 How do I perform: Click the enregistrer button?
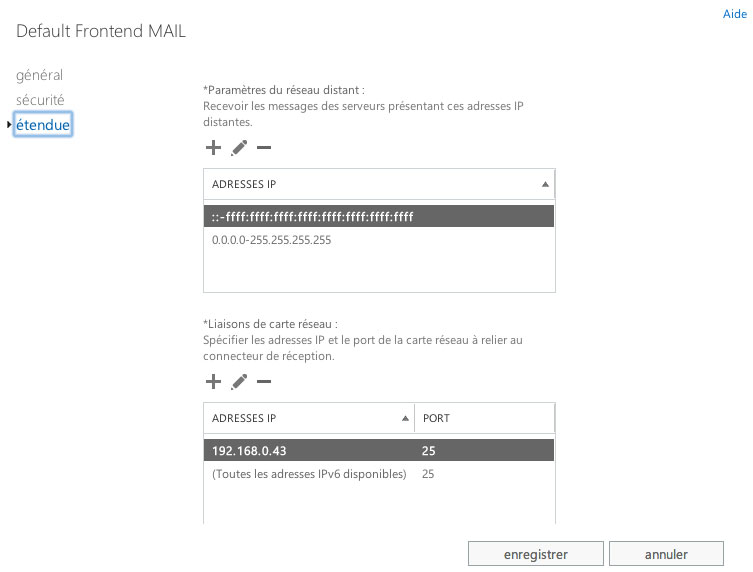pos(535,554)
